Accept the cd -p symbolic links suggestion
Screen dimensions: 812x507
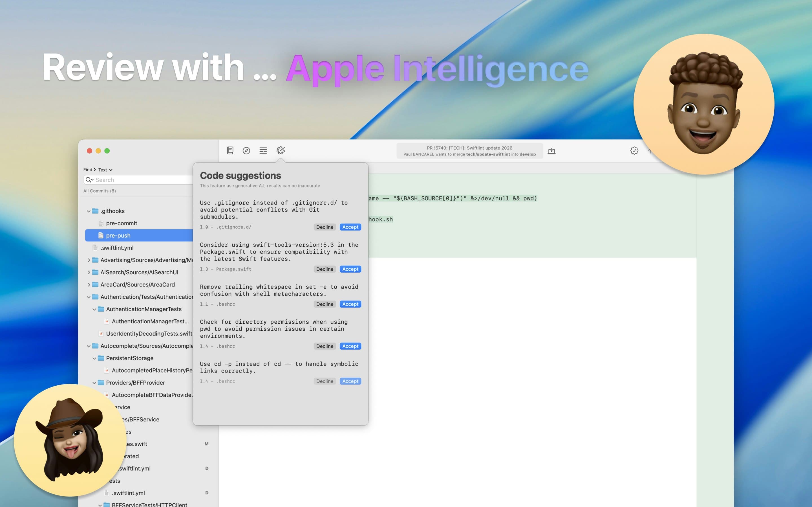point(350,381)
